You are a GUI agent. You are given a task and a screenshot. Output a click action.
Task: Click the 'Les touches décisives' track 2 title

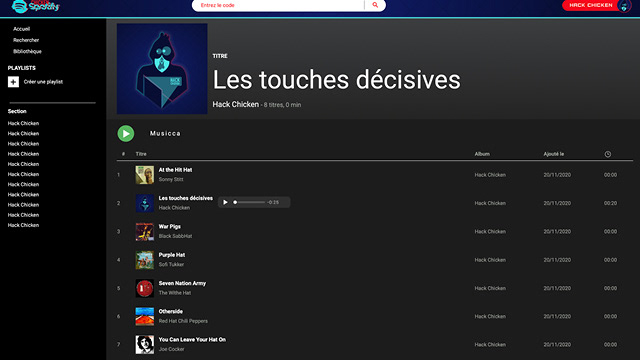186,198
